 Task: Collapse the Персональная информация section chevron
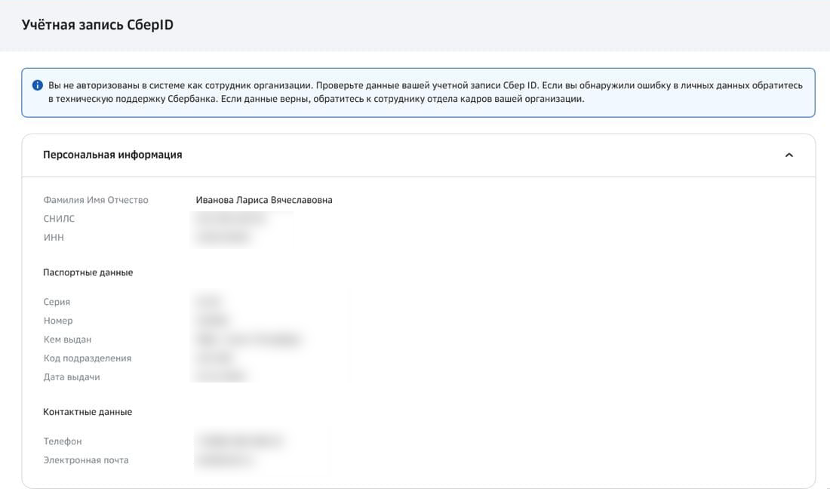coord(788,155)
